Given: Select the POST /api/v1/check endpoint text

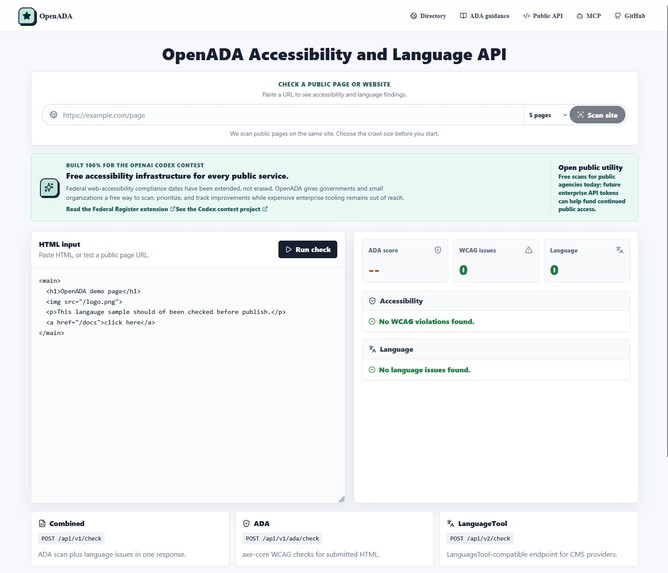Looking at the screenshot, I should (x=71, y=538).
